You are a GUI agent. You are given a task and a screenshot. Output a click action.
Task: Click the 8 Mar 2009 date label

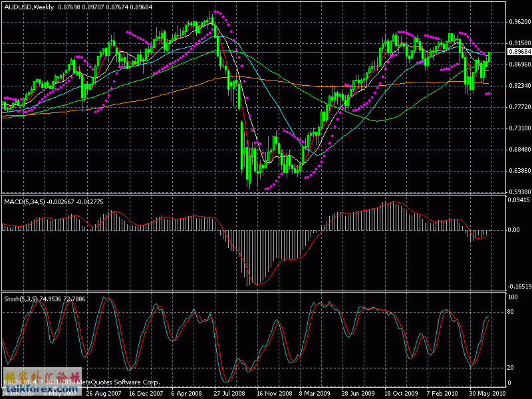pyautogui.click(x=315, y=394)
